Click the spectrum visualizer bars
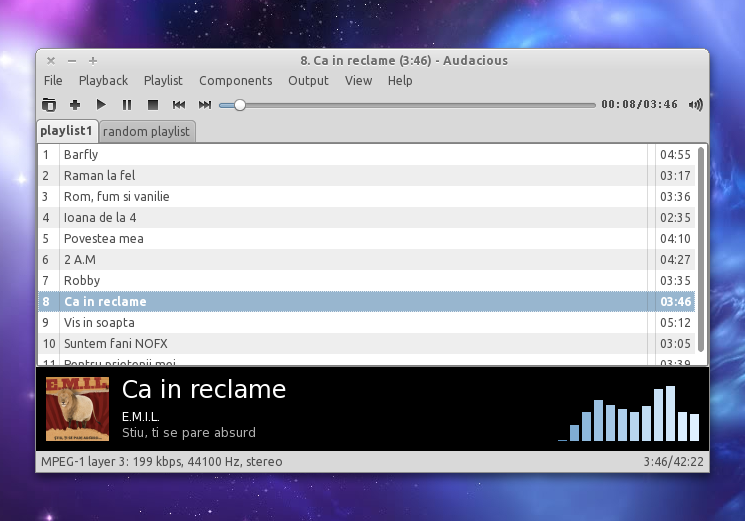This screenshot has height=521, width=745. coord(628,413)
